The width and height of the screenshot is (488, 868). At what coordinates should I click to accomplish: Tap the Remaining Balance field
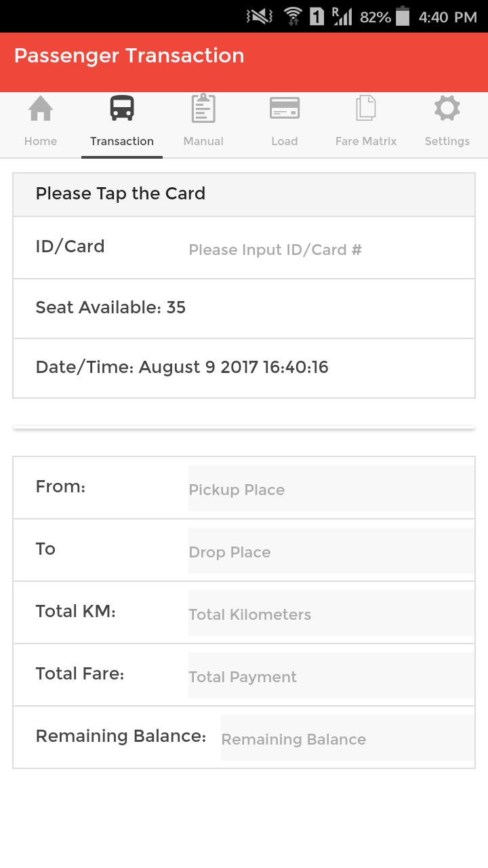pos(347,738)
